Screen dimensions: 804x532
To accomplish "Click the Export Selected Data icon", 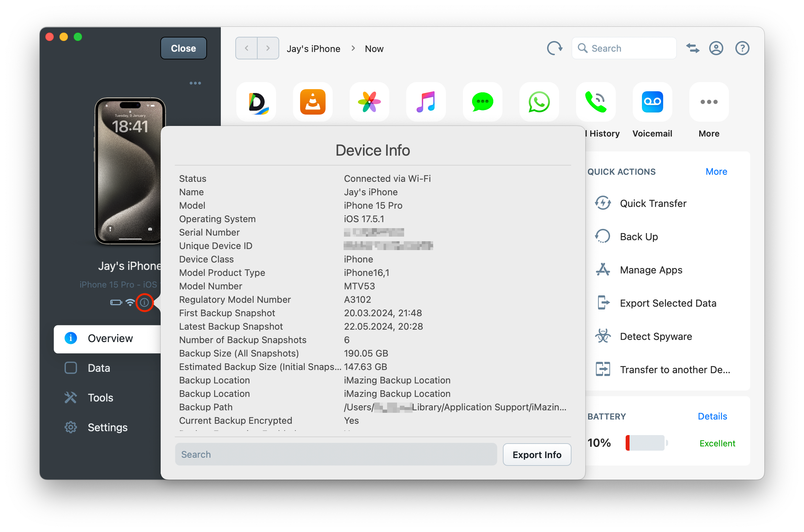I will tap(604, 303).
